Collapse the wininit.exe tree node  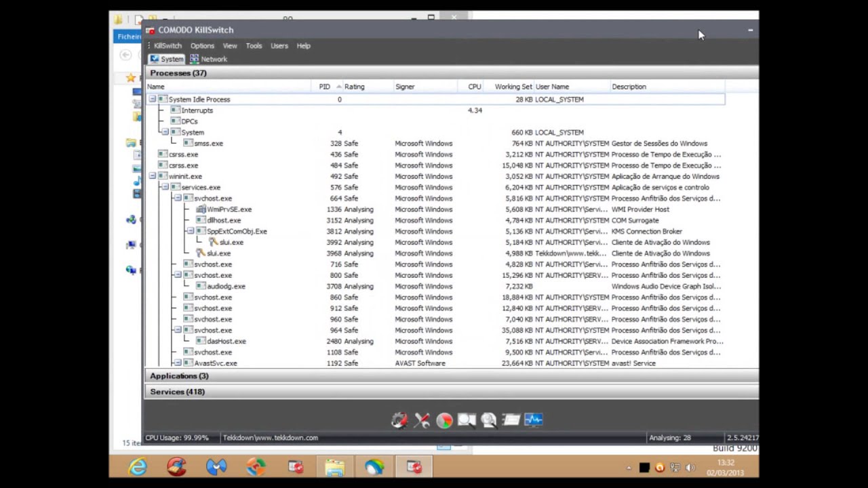152,176
